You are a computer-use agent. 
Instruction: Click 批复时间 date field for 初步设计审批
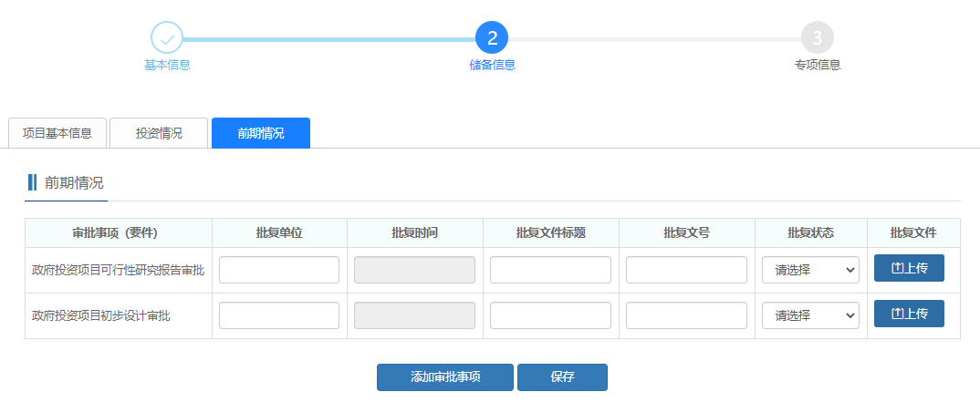pos(414,315)
